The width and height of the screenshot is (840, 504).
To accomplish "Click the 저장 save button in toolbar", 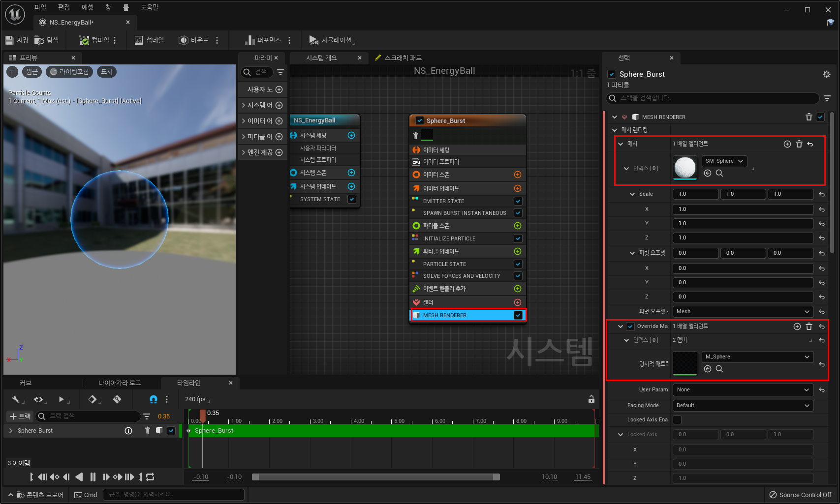I will point(17,40).
